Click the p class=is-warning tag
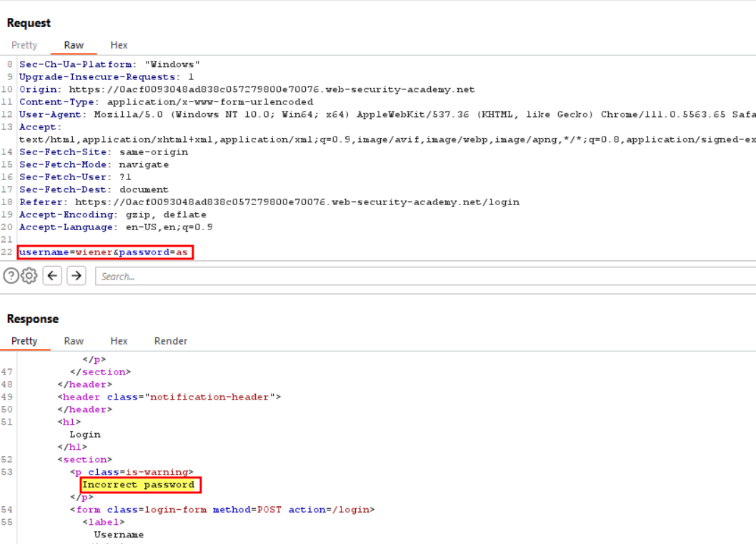The width and height of the screenshot is (756, 544). point(131,472)
